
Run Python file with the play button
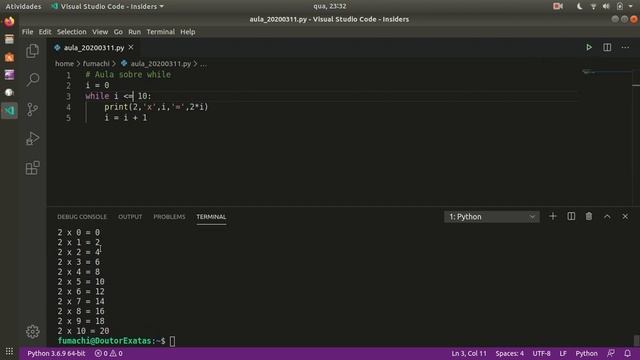point(589,47)
